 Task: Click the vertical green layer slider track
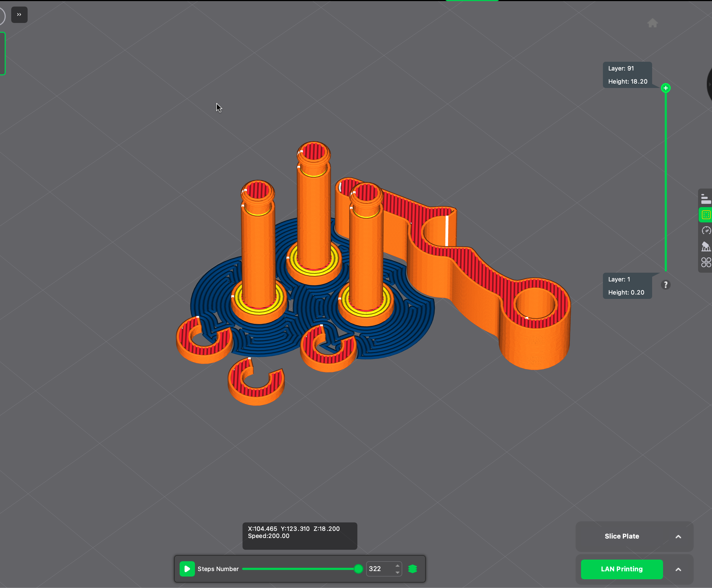(x=666, y=181)
